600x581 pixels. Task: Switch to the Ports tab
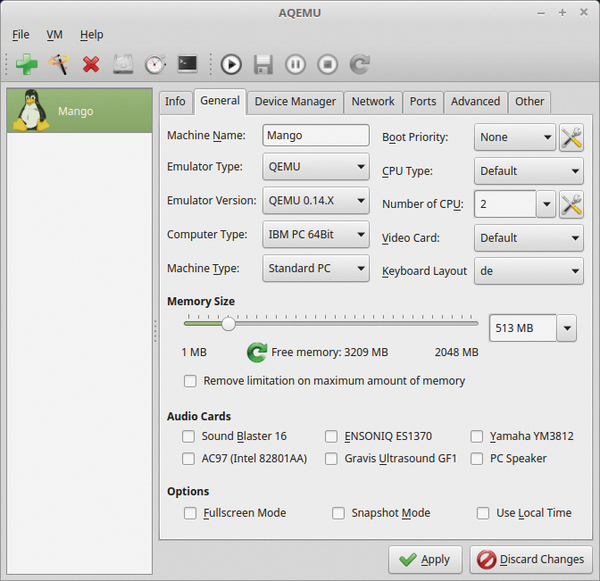pos(423,102)
